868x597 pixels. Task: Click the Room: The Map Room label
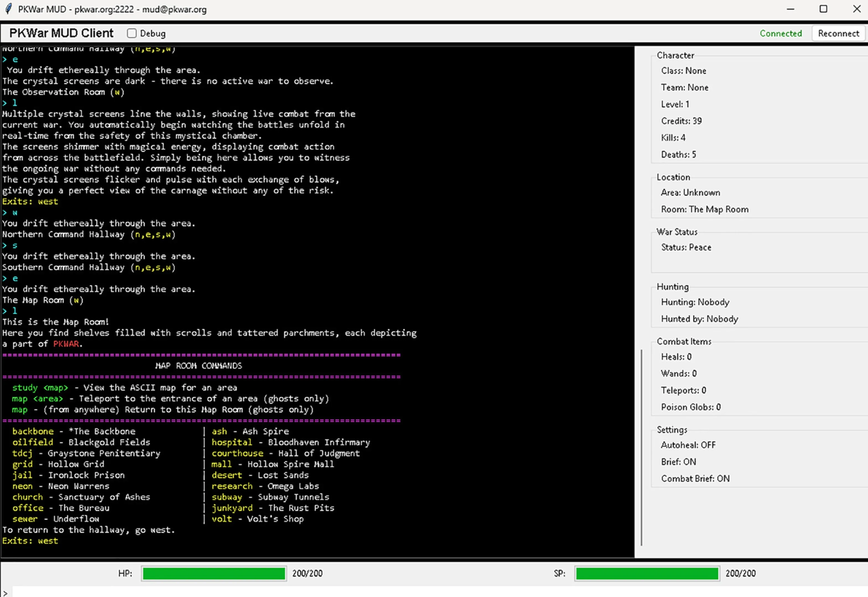[705, 209]
